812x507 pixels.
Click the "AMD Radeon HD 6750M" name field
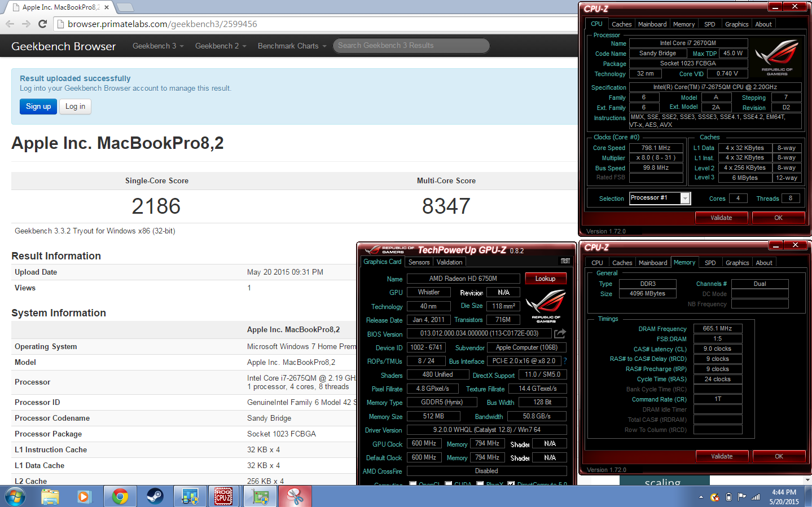click(x=463, y=279)
